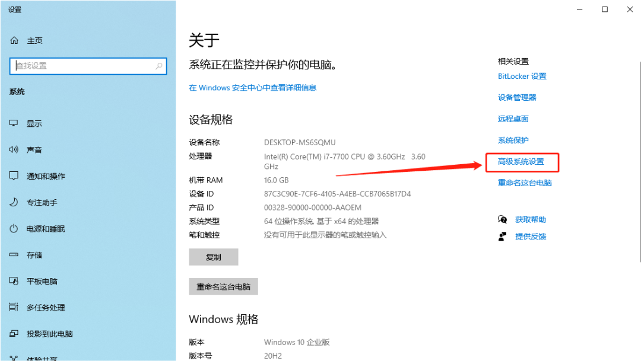
Task: Click the Intel(R) Core(TM) i7-7700 processor text
Action: [345, 161]
